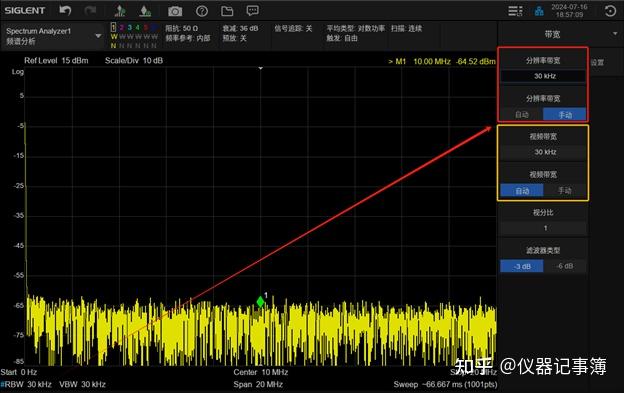The height and width of the screenshot is (393, 624).
Task: Click the first green marker peak icon
Action: [x=120, y=11]
